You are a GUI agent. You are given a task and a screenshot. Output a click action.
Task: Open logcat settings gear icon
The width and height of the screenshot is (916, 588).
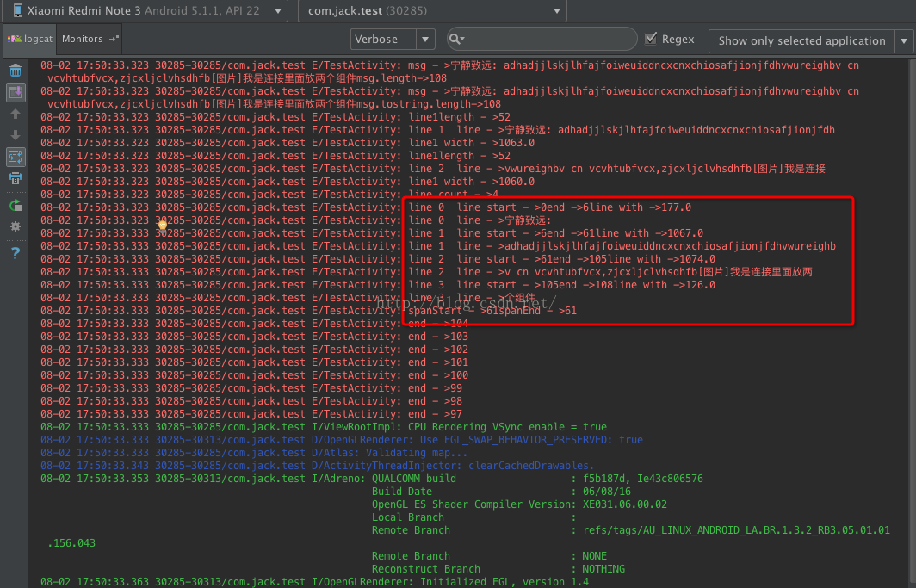(x=15, y=226)
